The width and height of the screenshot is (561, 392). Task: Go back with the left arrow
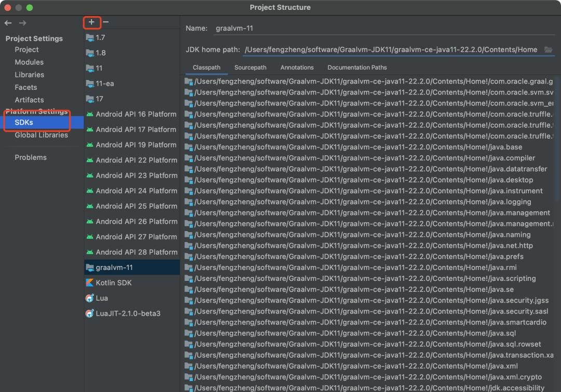(8, 23)
